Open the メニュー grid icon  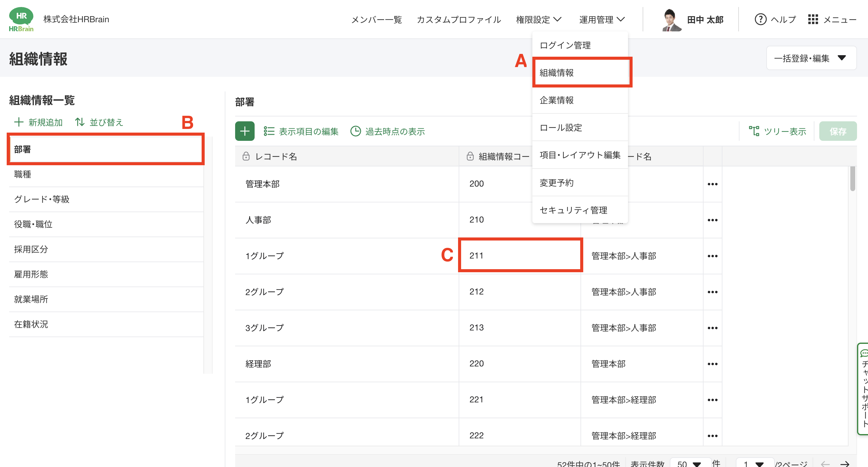[x=813, y=19]
